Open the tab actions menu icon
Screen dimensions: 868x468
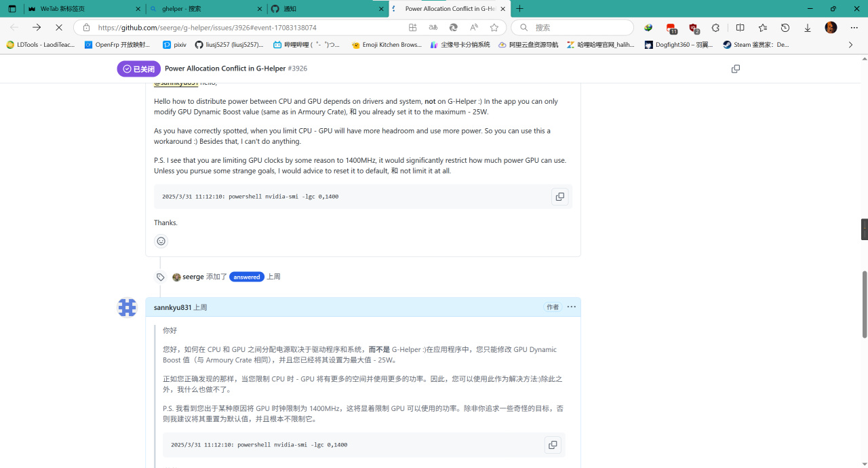point(12,9)
